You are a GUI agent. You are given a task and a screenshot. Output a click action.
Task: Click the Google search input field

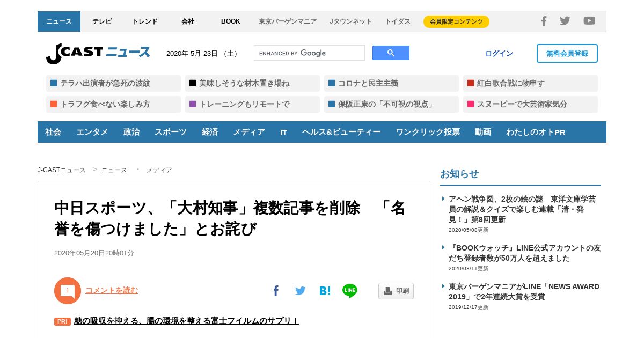coord(309,53)
